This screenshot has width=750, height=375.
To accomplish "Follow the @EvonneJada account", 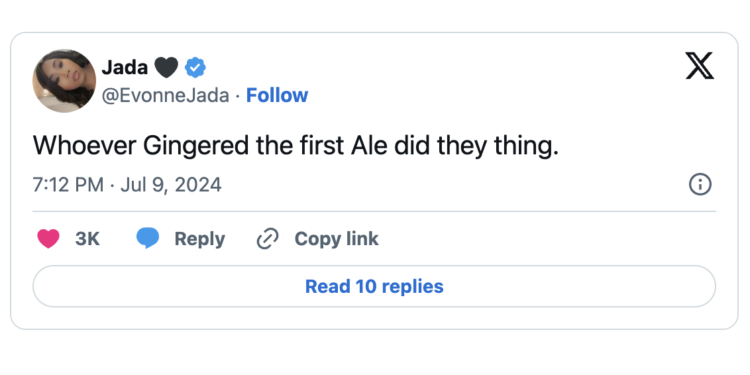I will [277, 95].
